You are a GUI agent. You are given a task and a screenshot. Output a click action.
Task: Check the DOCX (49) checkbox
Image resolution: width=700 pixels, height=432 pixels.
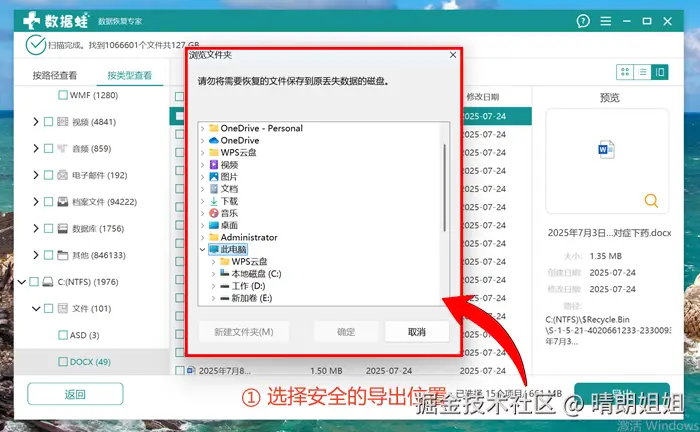tap(63, 361)
